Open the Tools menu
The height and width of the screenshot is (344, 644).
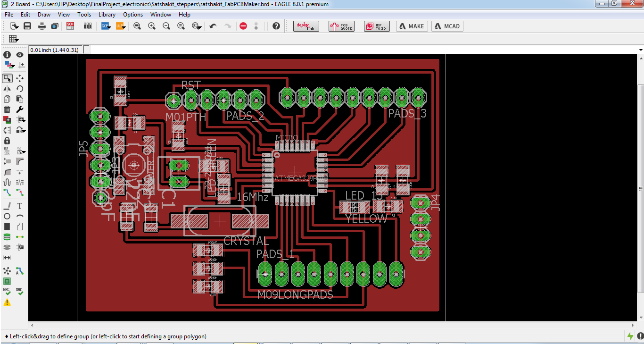click(x=84, y=15)
